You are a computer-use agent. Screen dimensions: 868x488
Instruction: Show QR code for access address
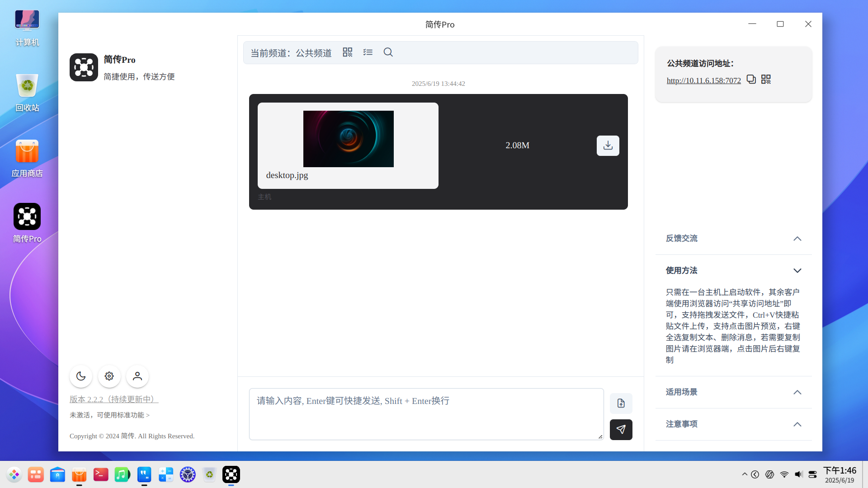coord(766,80)
